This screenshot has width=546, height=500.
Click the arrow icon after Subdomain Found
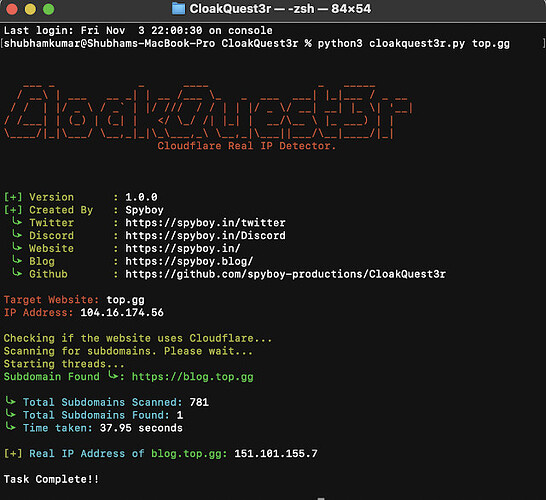(x=113, y=375)
